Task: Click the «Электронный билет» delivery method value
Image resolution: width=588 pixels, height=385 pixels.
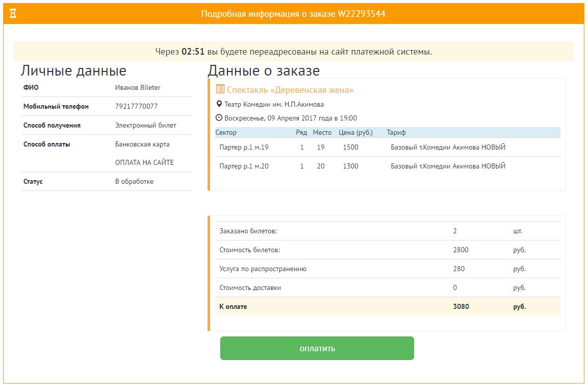Action: tap(145, 125)
